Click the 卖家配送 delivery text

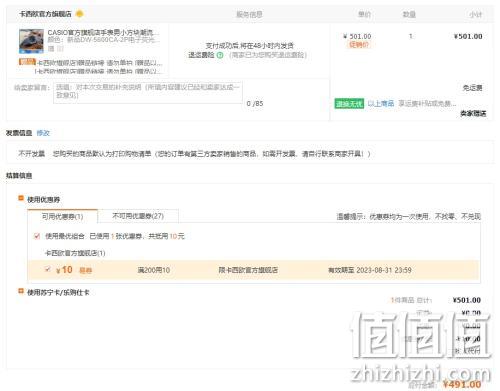tap(473, 114)
